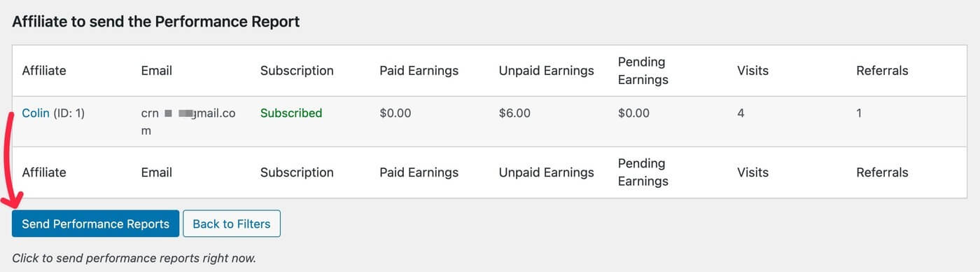Image resolution: width=980 pixels, height=272 pixels.
Task: Select the top Subscription column header
Action: 297,70
